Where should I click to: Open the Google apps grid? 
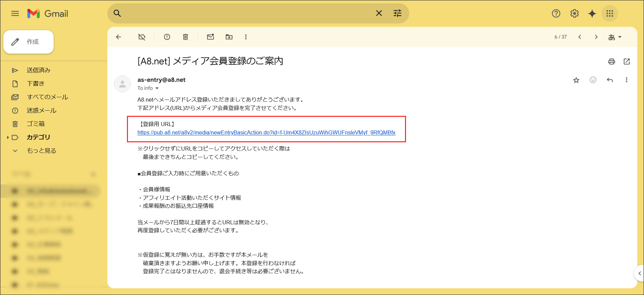click(610, 13)
